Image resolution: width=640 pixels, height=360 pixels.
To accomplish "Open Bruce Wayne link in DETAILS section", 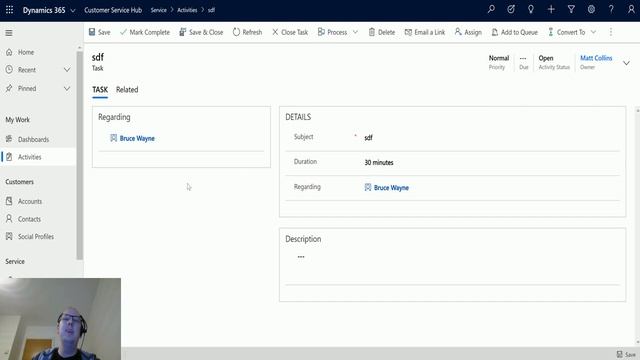I will tap(391, 188).
